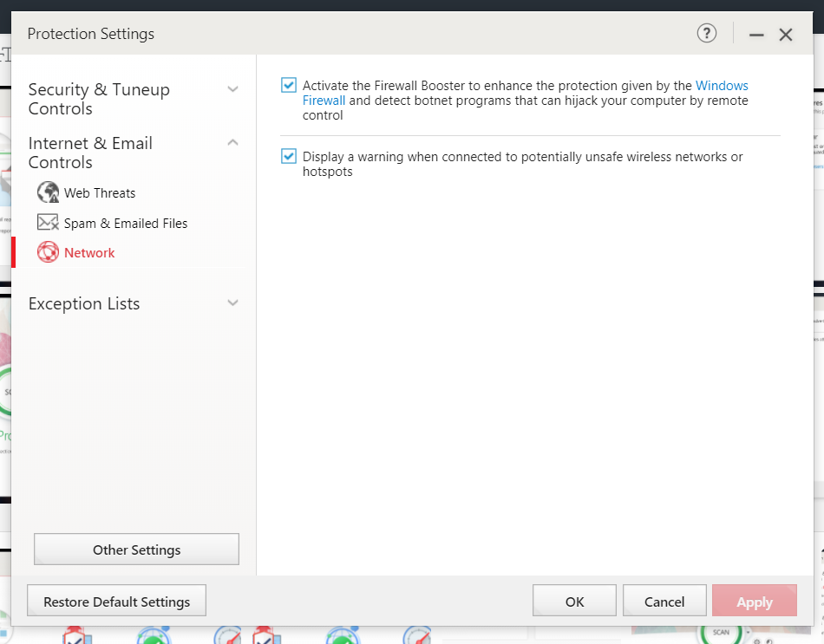Screen dimensions: 824x644
Task: Select the Network sidebar item
Action: (89, 253)
